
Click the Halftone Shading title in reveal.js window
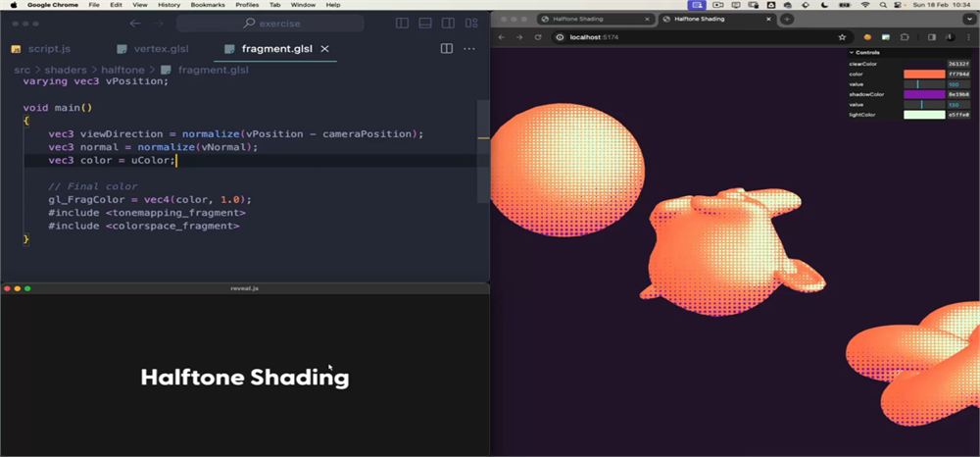(244, 377)
